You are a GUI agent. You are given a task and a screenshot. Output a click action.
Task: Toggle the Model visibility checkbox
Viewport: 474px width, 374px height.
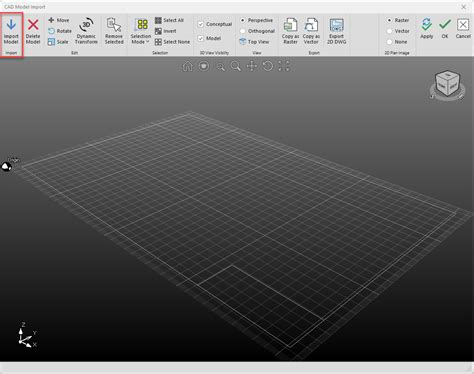(201, 38)
